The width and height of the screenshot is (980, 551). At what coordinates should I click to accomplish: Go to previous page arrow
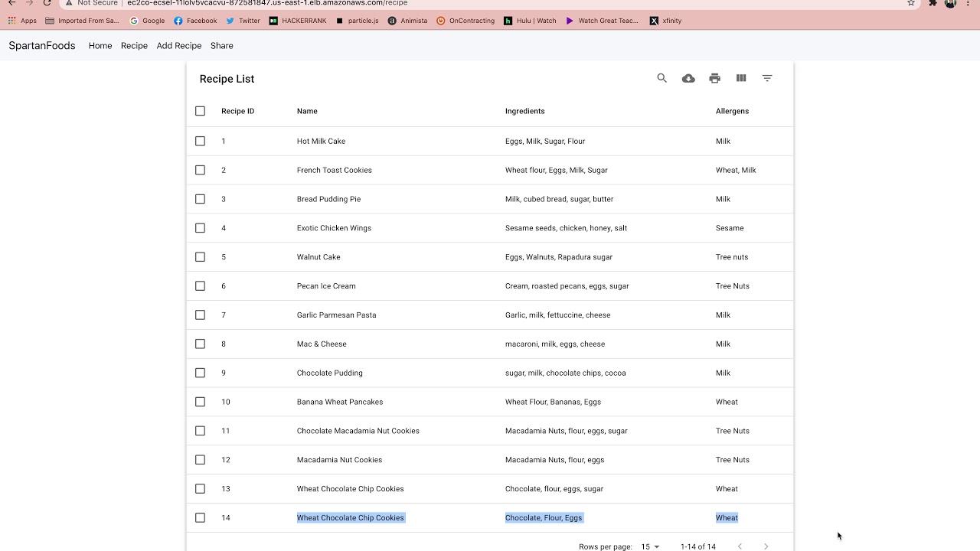coord(740,546)
